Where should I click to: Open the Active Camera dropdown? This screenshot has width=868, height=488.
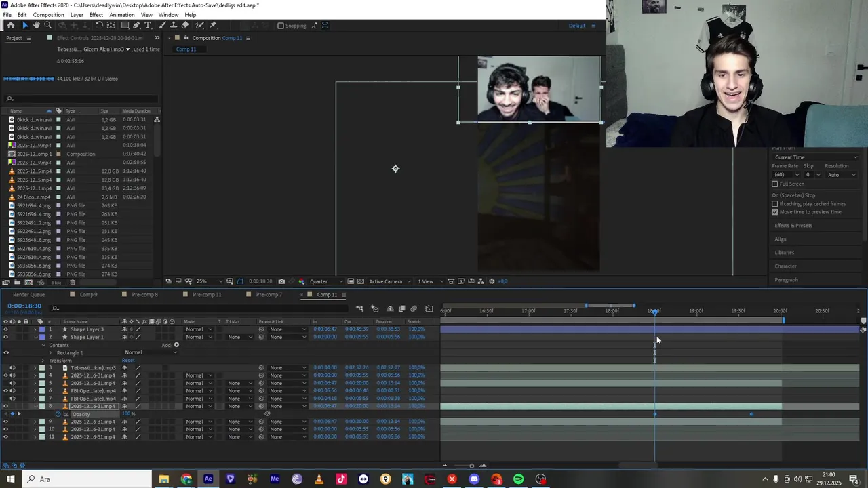(390, 281)
